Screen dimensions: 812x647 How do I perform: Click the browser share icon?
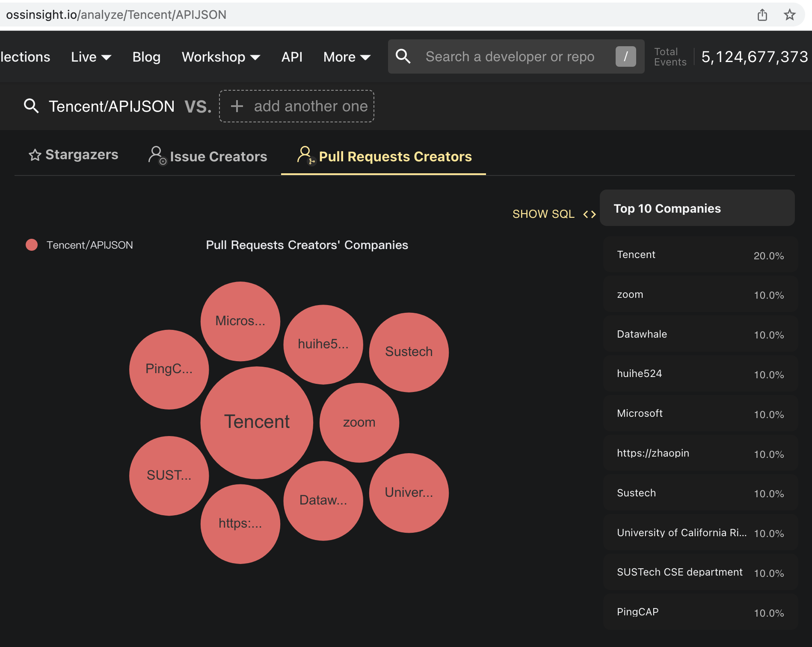click(x=762, y=15)
